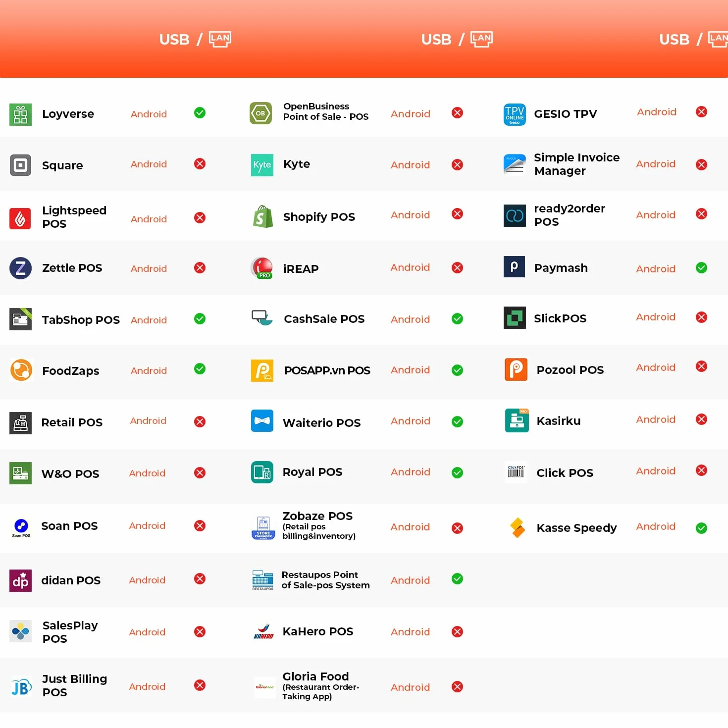
Task: Click the red cross beside Square
Action: pyautogui.click(x=200, y=163)
